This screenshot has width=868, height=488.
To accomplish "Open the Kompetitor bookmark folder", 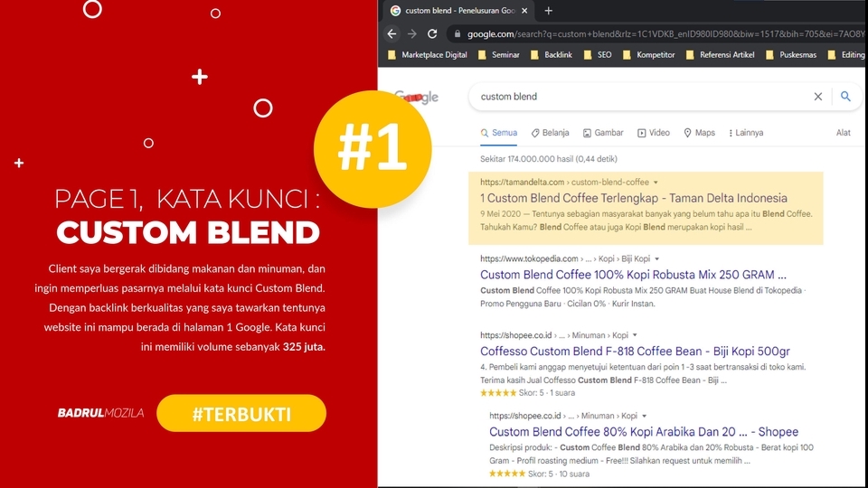I will click(649, 55).
